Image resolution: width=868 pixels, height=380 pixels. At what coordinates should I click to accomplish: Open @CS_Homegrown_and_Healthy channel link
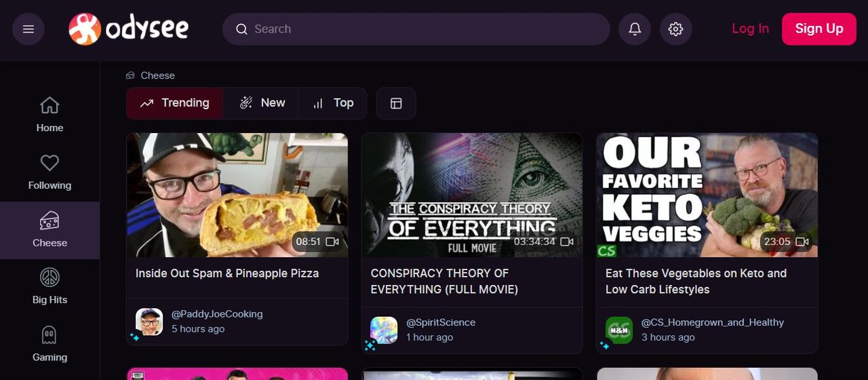[x=712, y=322]
